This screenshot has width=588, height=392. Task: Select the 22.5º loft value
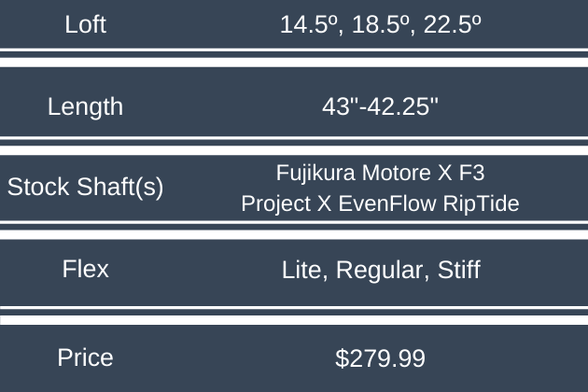[451, 25]
